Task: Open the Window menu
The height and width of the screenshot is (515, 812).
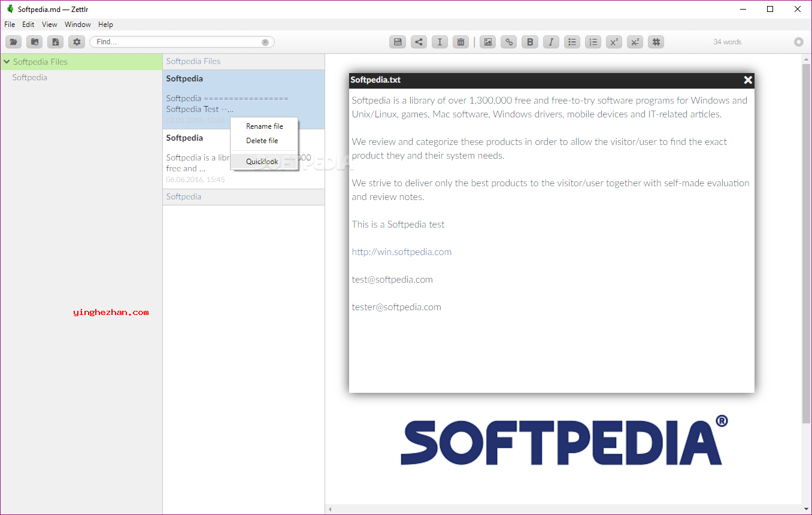Action: pyautogui.click(x=78, y=25)
